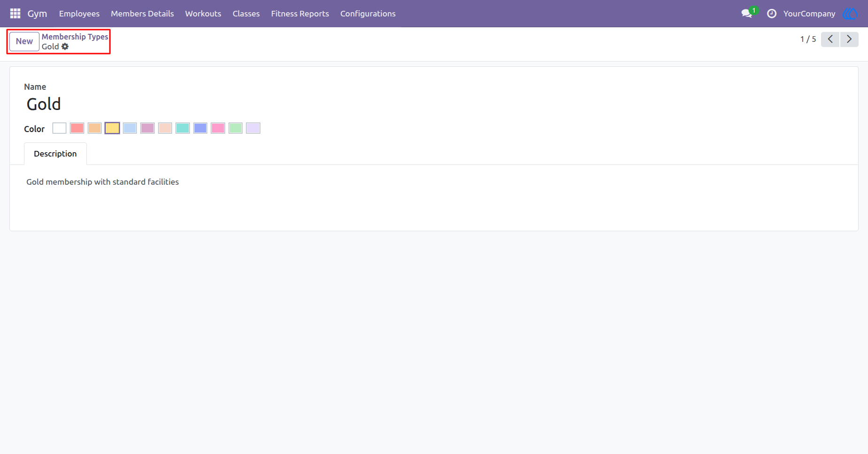The image size is (868, 454).
Task: Click the YourCompany company switcher
Action: click(809, 14)
